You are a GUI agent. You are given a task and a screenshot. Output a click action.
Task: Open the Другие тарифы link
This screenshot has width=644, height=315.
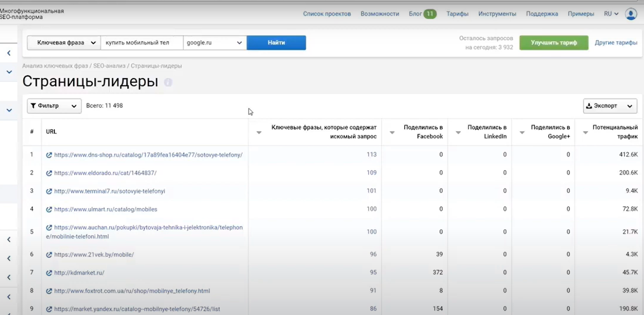pos(616,43)
